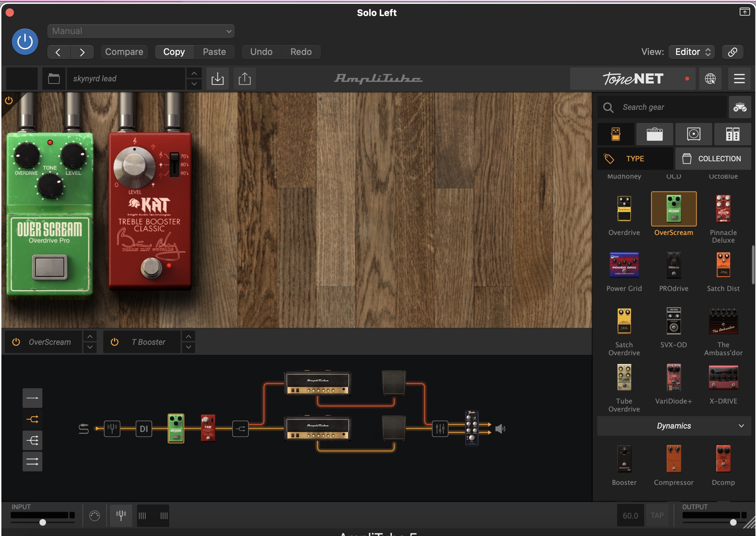Select the red KAT booster in chain
The image size is (756, 536).
[208, 428]
